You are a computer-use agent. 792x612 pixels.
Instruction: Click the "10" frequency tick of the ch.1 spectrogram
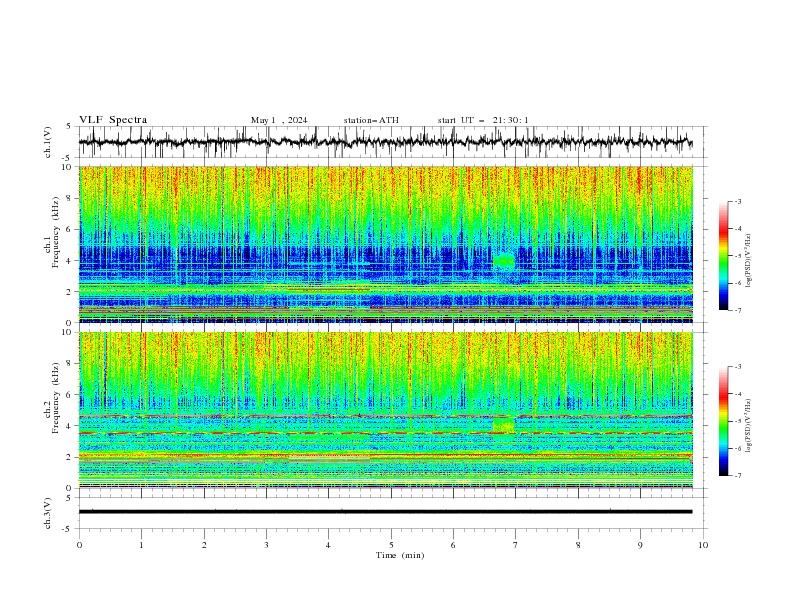[x=67, y=167]
